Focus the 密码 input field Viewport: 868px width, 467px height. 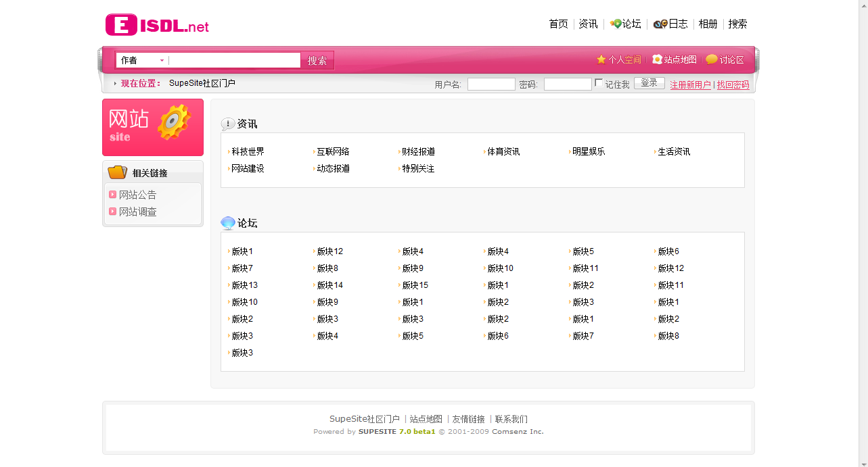tap(568, 84)
